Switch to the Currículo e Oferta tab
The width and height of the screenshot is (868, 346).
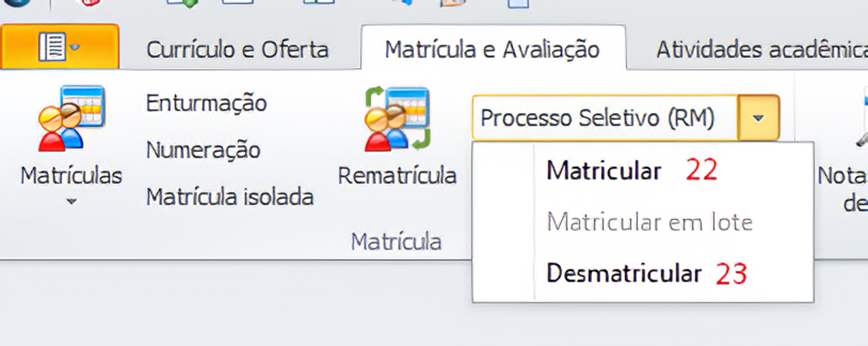(237, 49)
